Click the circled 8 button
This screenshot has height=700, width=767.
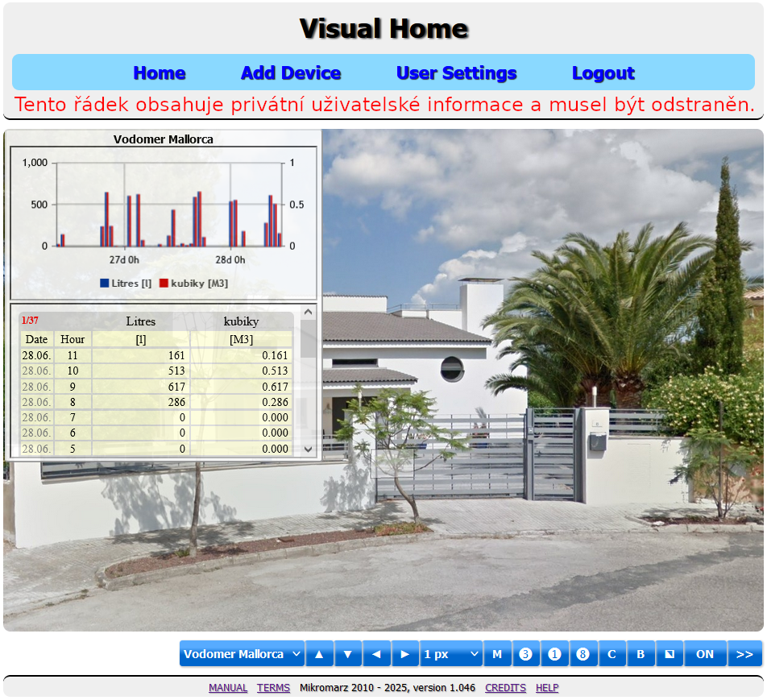tap(583, 654)
